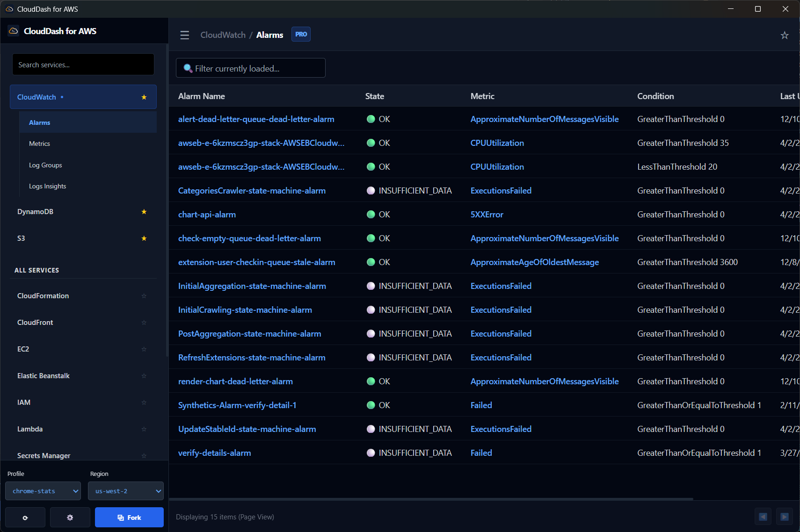Toggle the S3 favorite star
This screenshot has height=532, width=800.
click(x=144, y=238)
